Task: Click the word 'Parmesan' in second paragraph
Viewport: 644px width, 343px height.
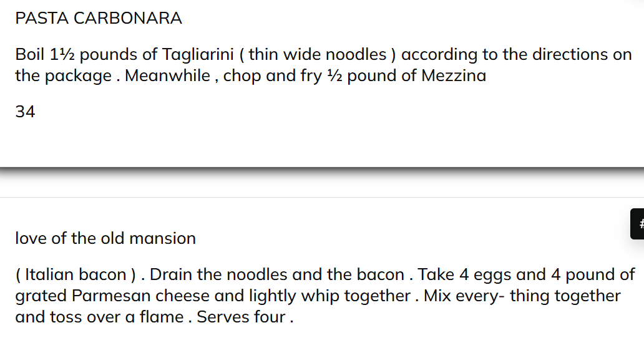Action: 111,296
